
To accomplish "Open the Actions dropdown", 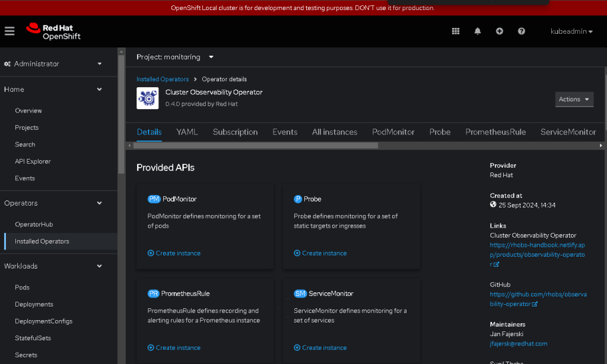I will (574, 100).
